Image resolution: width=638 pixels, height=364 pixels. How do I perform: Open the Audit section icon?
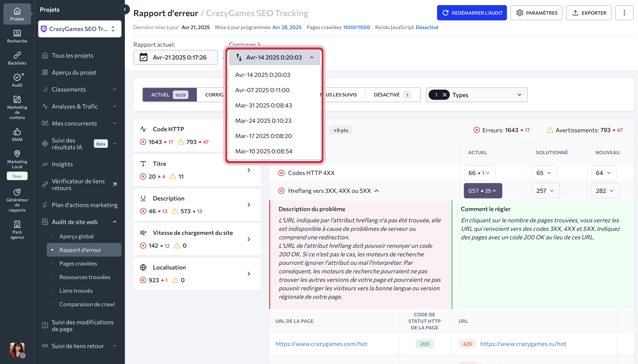point(17,80)
